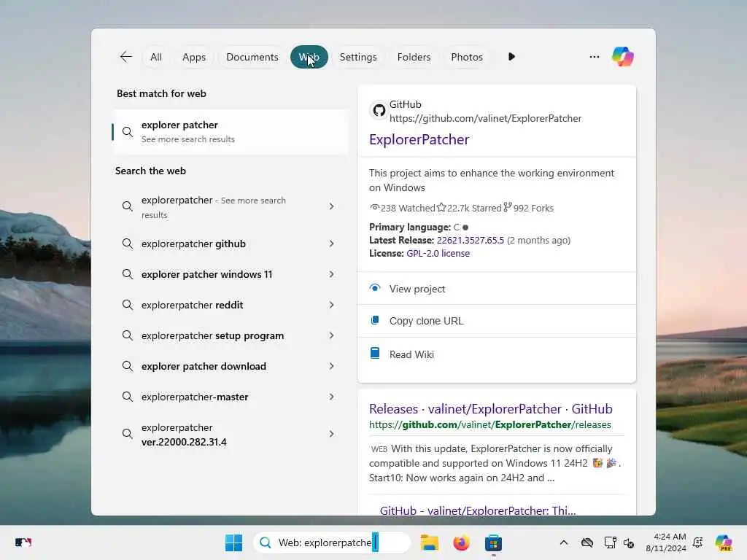Click the copy icon beside Copy clone URL
Image resolution: width=747 pixels, height=560 pixels.
(375, 321)
